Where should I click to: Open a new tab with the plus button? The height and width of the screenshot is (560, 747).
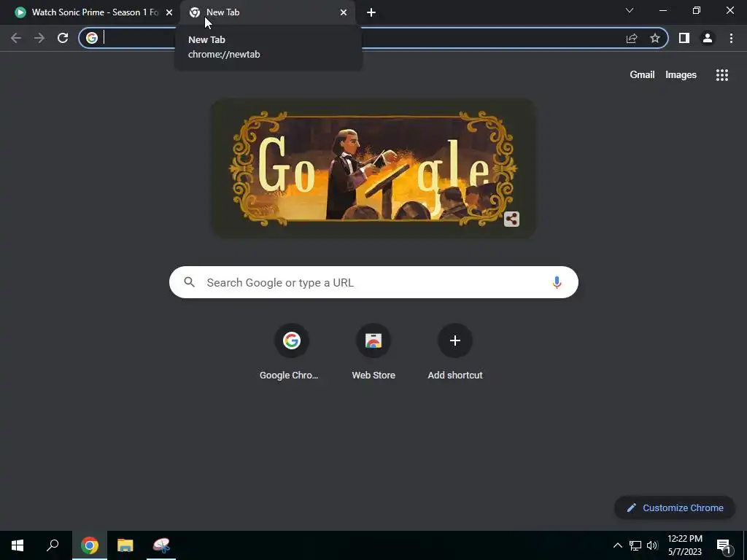click(x=371, y=12)
